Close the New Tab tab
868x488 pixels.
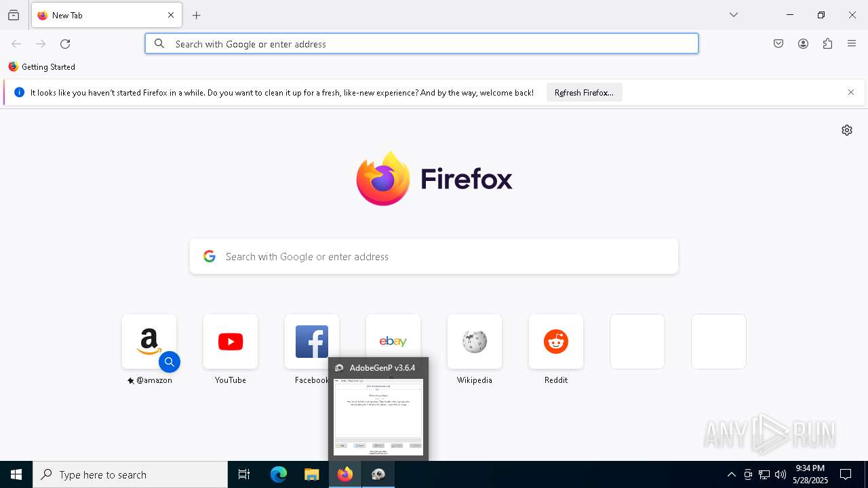pos(171,15)
